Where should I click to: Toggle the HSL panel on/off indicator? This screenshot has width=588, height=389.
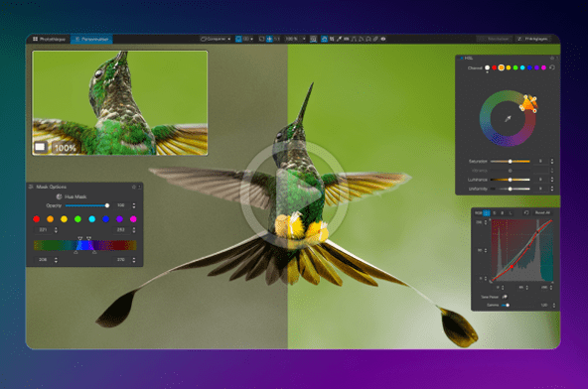(x=461, y=59)
